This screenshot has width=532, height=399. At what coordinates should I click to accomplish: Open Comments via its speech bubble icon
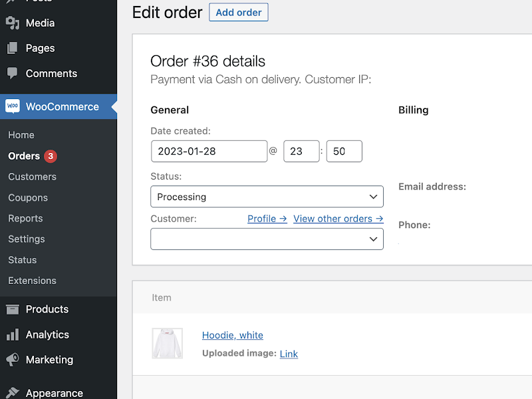(x=12, y=73)
